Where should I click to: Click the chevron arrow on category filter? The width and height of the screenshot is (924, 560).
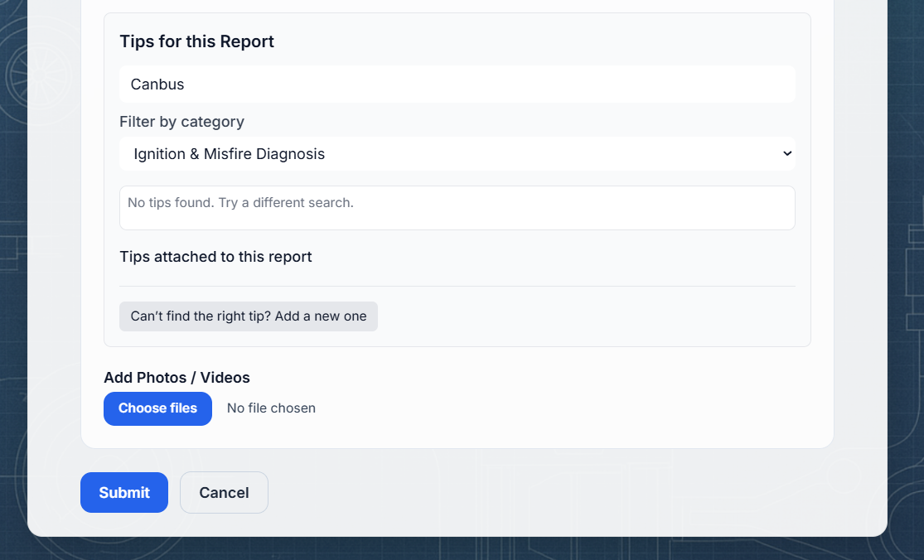coord(786,154)
